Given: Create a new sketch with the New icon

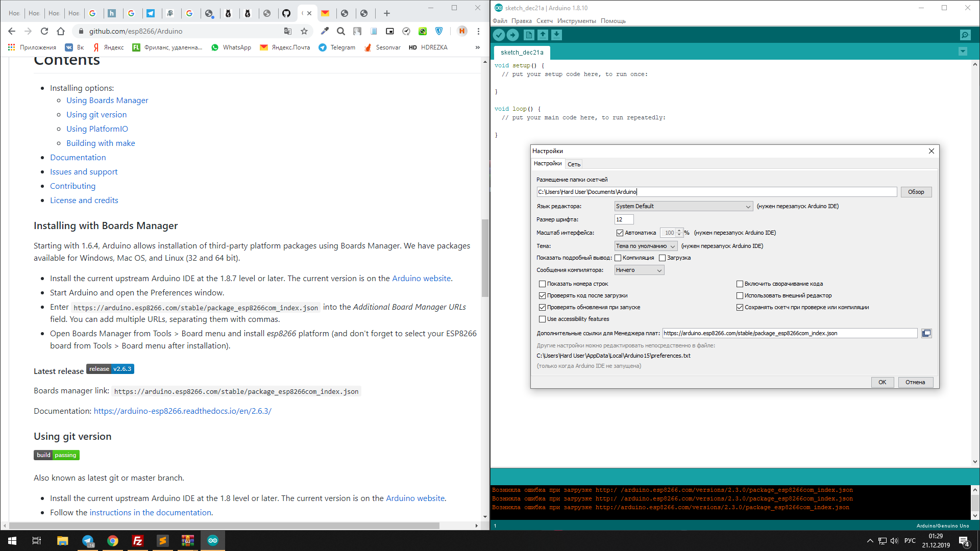Looking at the screenshot, I should click(x=529, y=35).
